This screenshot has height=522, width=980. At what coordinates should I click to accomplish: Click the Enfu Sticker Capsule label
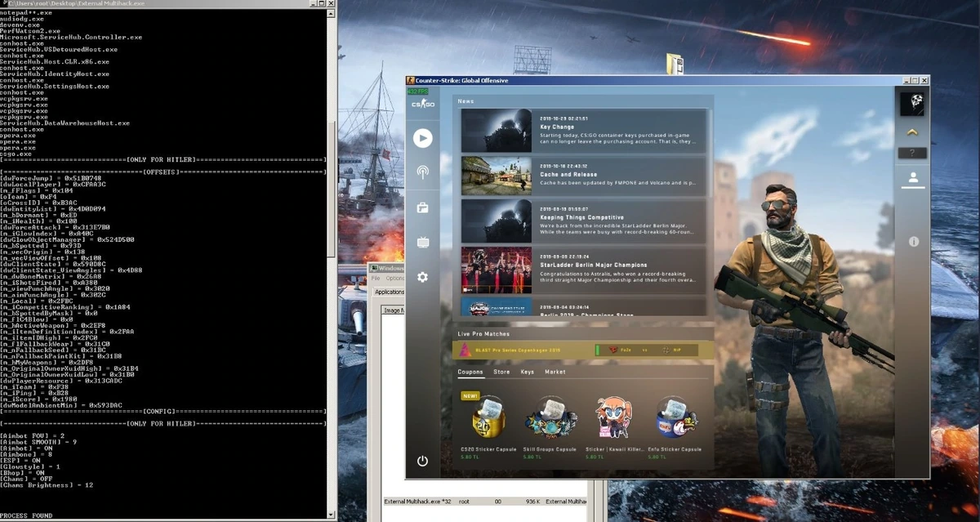click(675, 449)
